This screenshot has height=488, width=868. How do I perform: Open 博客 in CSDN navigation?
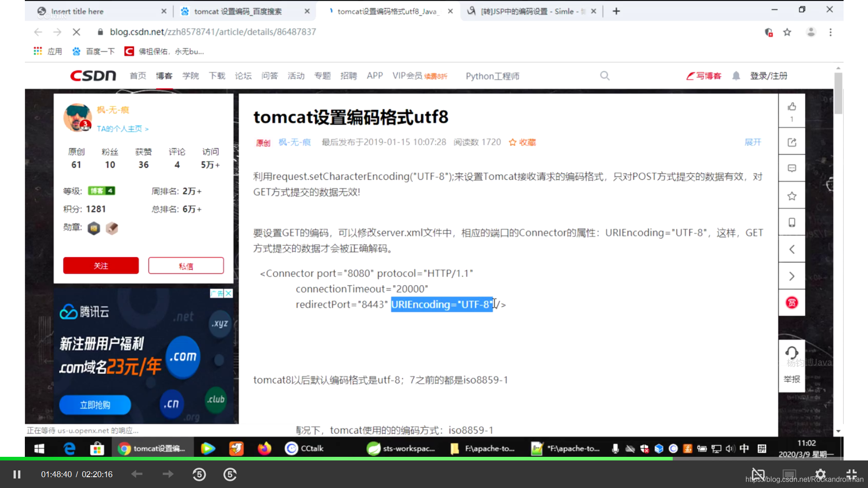pyautogui.click(x=164, y=76)
